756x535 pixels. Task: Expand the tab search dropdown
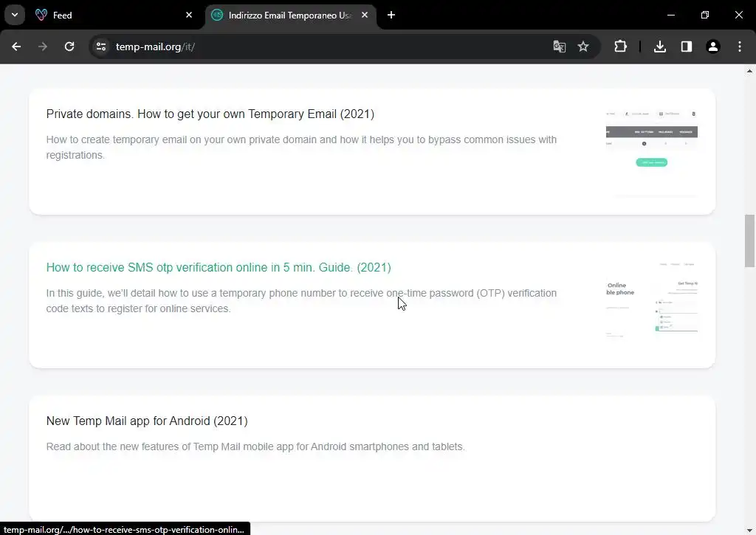click(15, 15)
